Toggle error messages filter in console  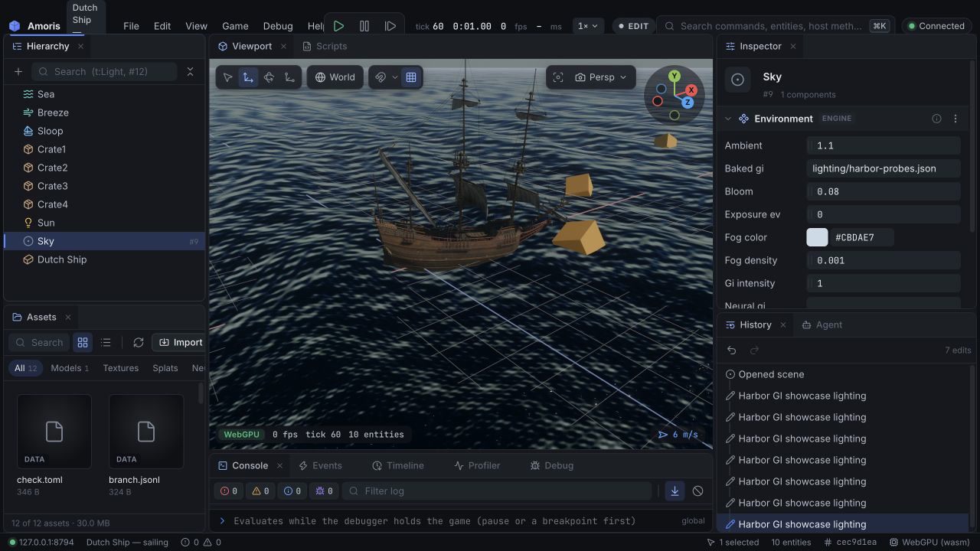229,491
